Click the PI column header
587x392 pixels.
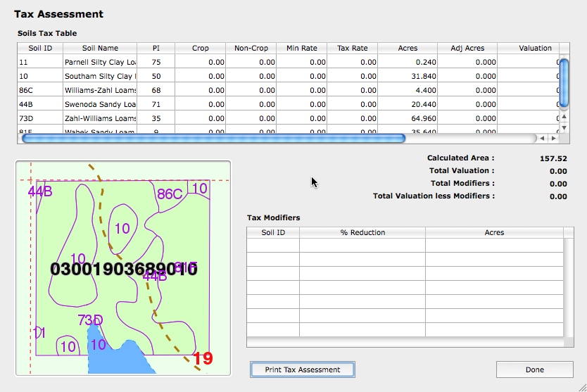(x=156, y=48)
